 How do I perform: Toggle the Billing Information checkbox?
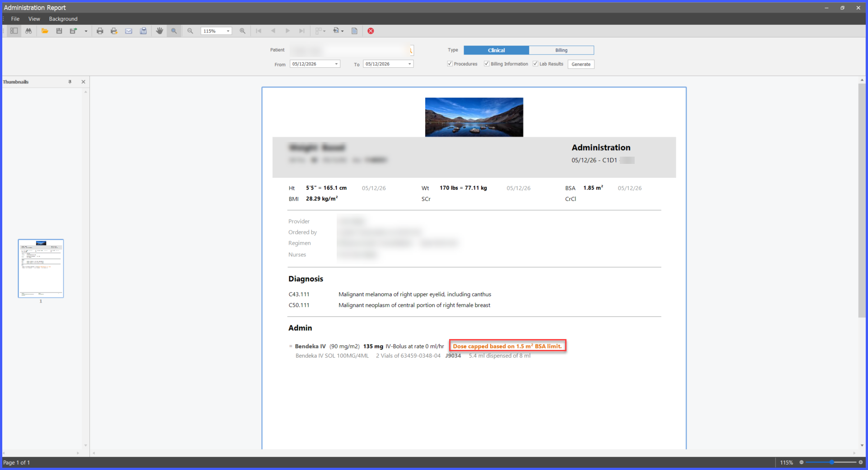coord(487,64)
